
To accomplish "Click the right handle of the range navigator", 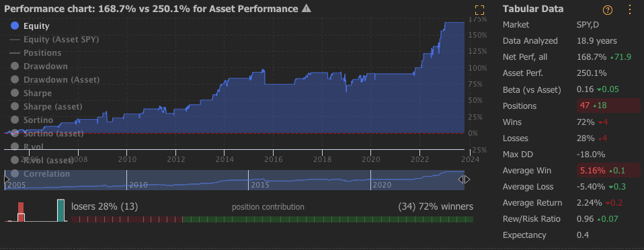I will click(464, 179).
